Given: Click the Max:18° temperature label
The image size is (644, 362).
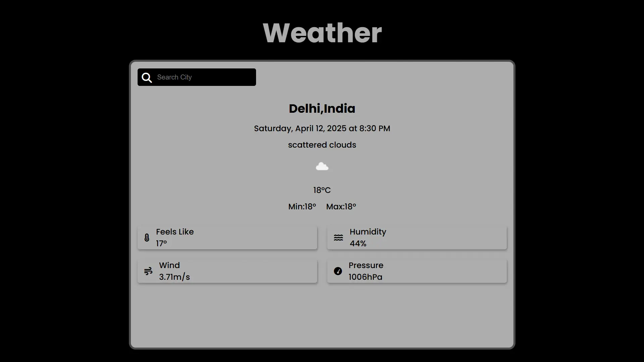Looking at the screenshot, I should [341, 207].
